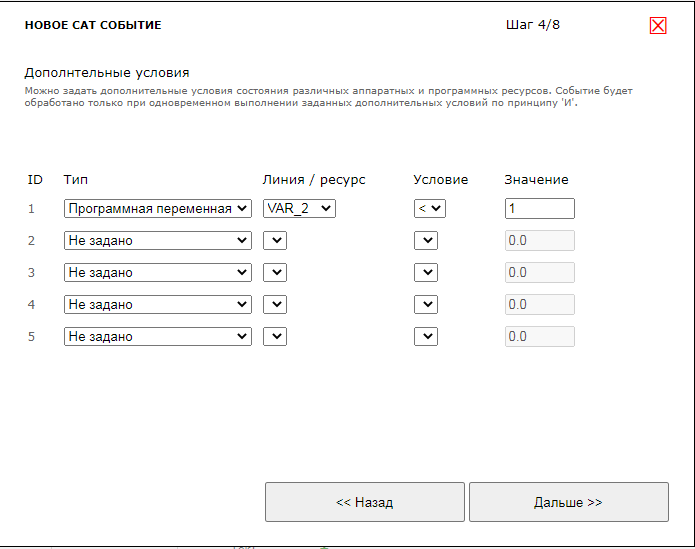
Task: Open the line/resource dropdown in row 3
Action: point(275,272)
